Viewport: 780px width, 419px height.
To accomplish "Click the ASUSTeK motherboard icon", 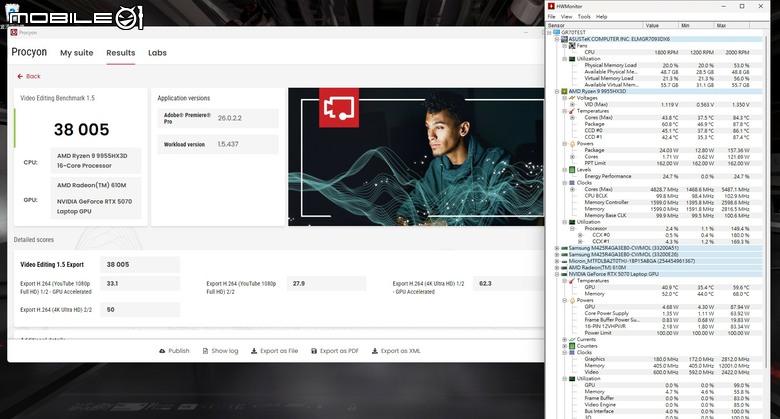I will click(565, 39).
